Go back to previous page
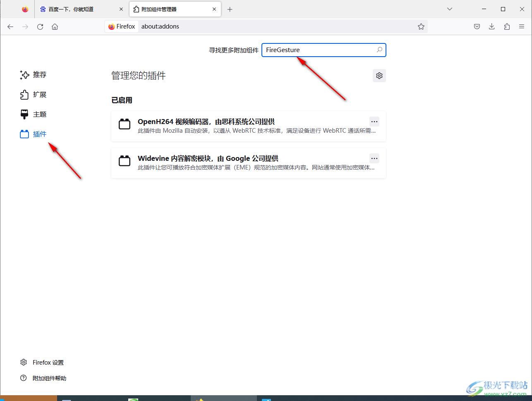 pos(10,26)
